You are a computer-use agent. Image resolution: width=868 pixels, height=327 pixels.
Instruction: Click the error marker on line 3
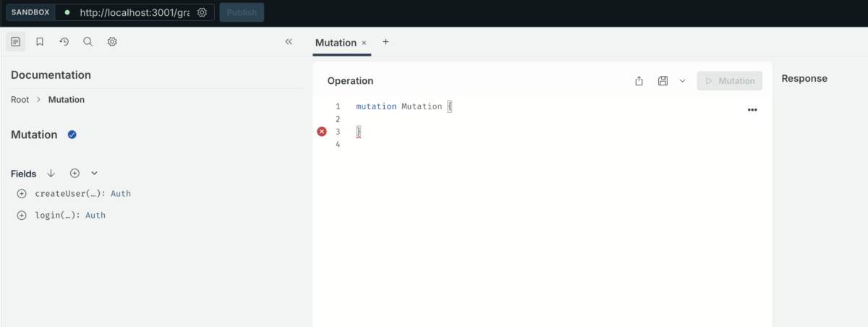[x=322, y=132]
